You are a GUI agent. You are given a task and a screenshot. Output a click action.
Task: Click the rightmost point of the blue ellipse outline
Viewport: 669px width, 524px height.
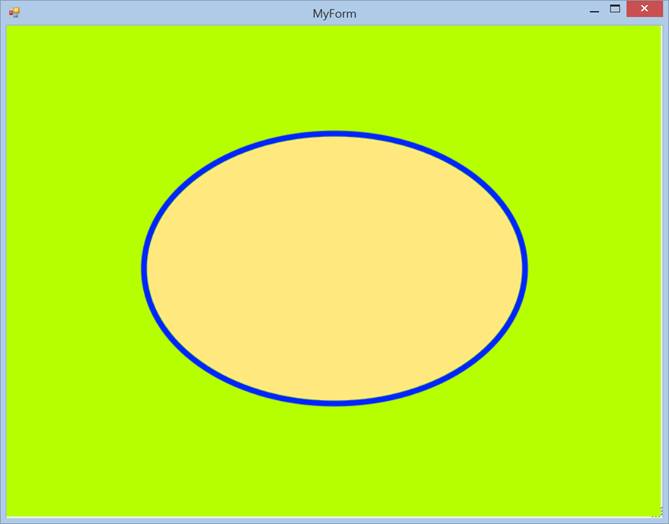pos(524,268)
